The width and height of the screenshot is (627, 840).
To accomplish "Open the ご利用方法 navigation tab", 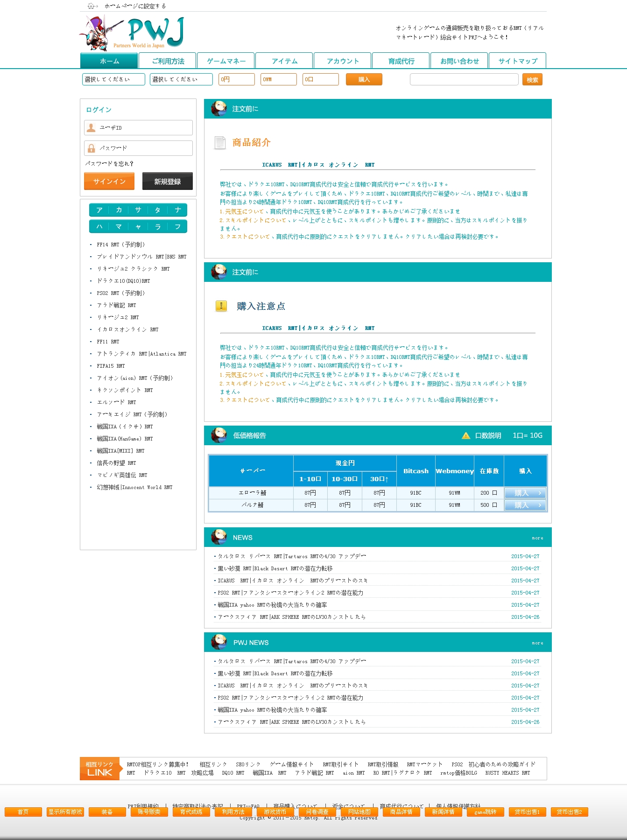I will (168, 61).
